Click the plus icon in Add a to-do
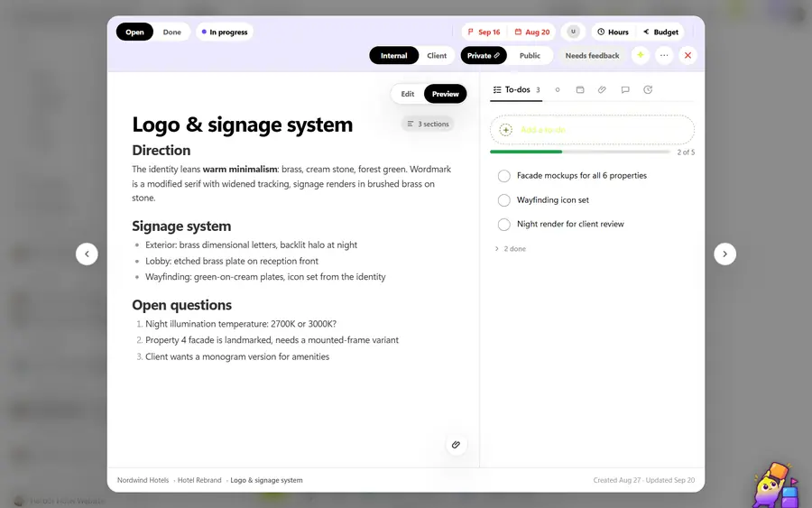Image resolution: width=812 pixels, height=508 pixels. tap(505, 129)
